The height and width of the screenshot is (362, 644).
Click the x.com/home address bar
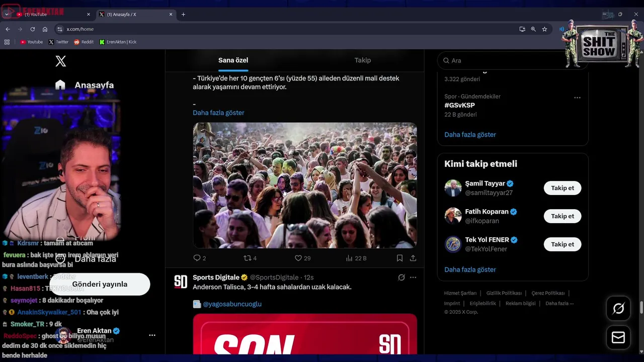[287, 29]
